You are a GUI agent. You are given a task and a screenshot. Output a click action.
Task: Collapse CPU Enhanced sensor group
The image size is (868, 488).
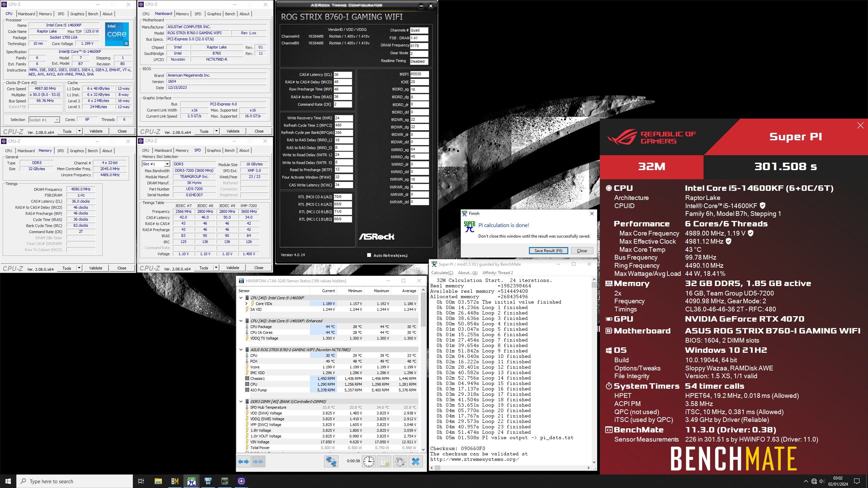(x=241, y=321)
